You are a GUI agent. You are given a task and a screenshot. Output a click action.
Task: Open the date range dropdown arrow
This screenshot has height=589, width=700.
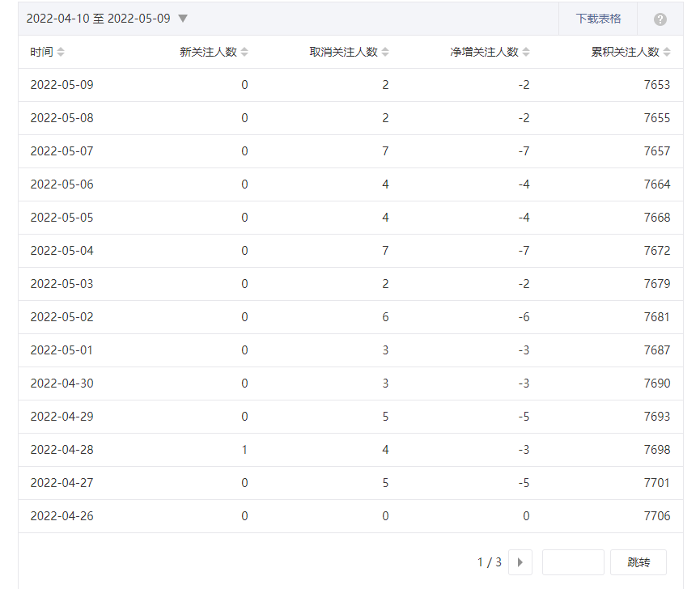pyautogui.click(x=183, y=19)
